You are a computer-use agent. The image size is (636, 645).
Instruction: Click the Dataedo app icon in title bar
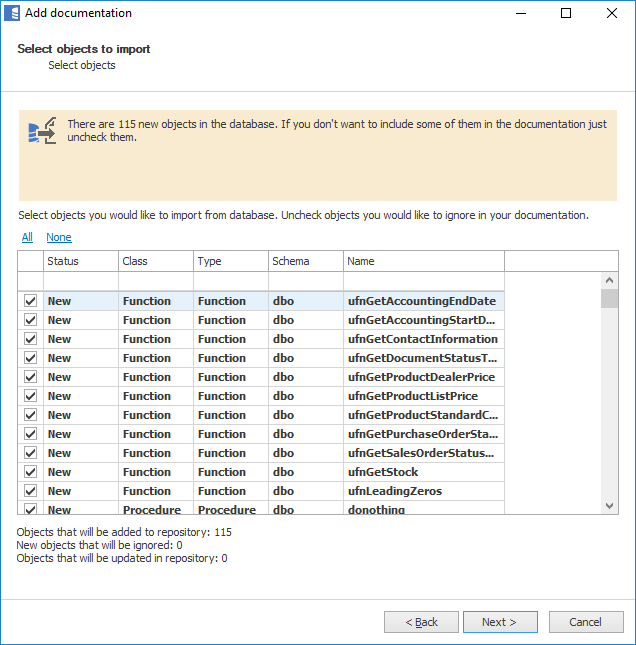12,13
